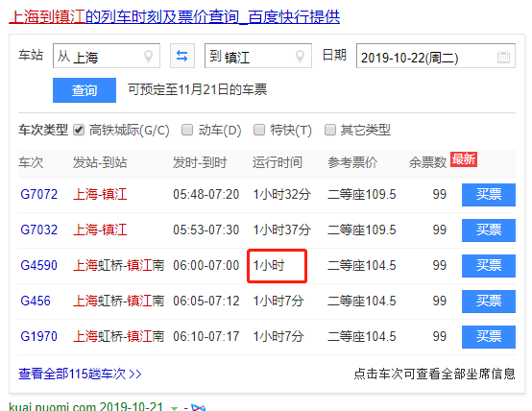
Task: Click 上海-镇江 route in G7032 row
Action: (x=100, y=230)
